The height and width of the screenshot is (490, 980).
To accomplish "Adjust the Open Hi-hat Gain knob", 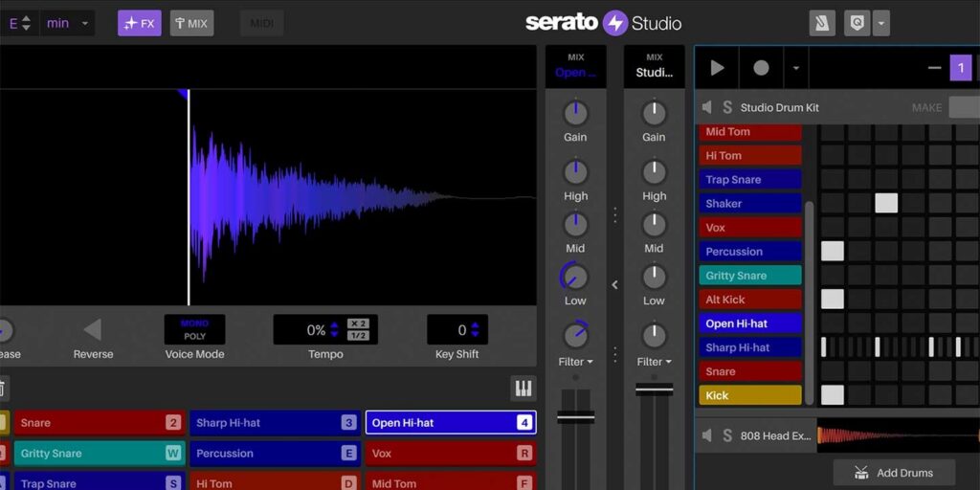I will coord(575,114).
